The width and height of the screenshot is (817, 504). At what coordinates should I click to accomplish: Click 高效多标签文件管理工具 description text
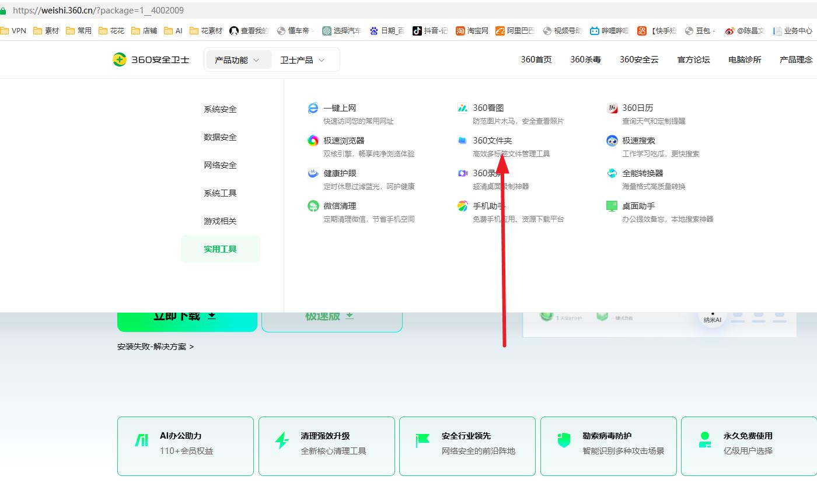tap(511, 154)
